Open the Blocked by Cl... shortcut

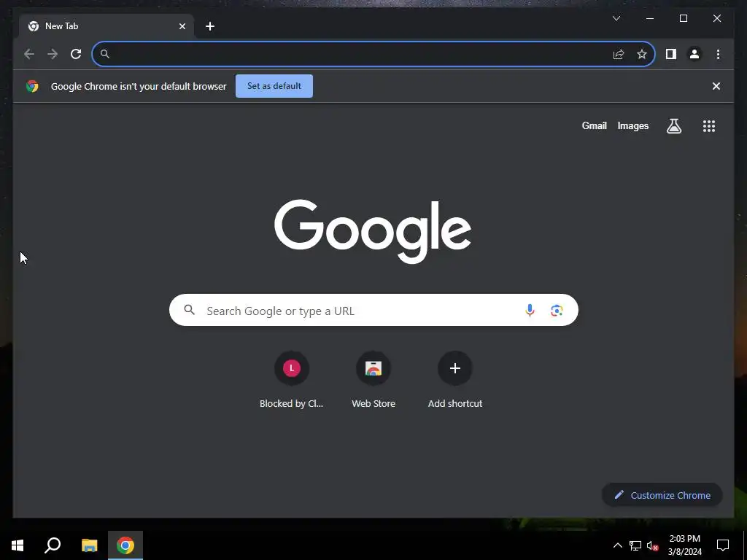click(x=292, y=380)
